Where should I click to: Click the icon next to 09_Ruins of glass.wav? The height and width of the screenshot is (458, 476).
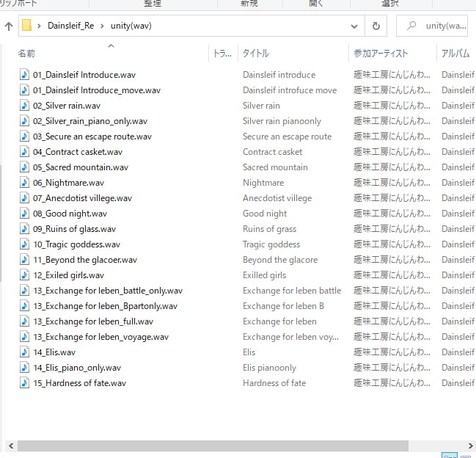[25, 229]
